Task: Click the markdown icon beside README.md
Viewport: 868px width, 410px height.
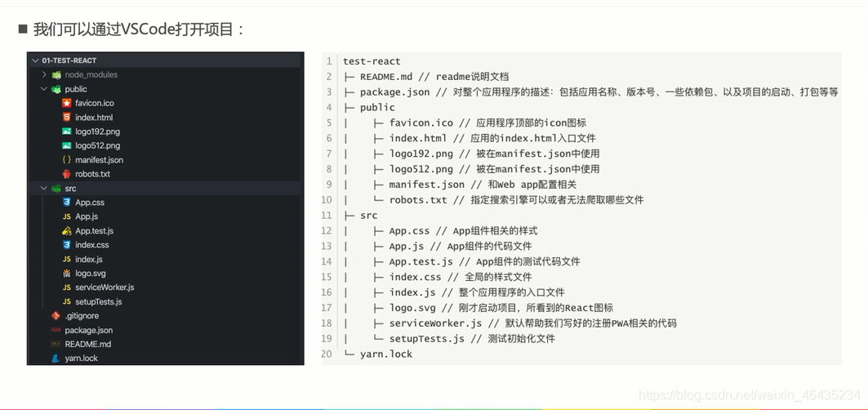Action: click(56, 344)
